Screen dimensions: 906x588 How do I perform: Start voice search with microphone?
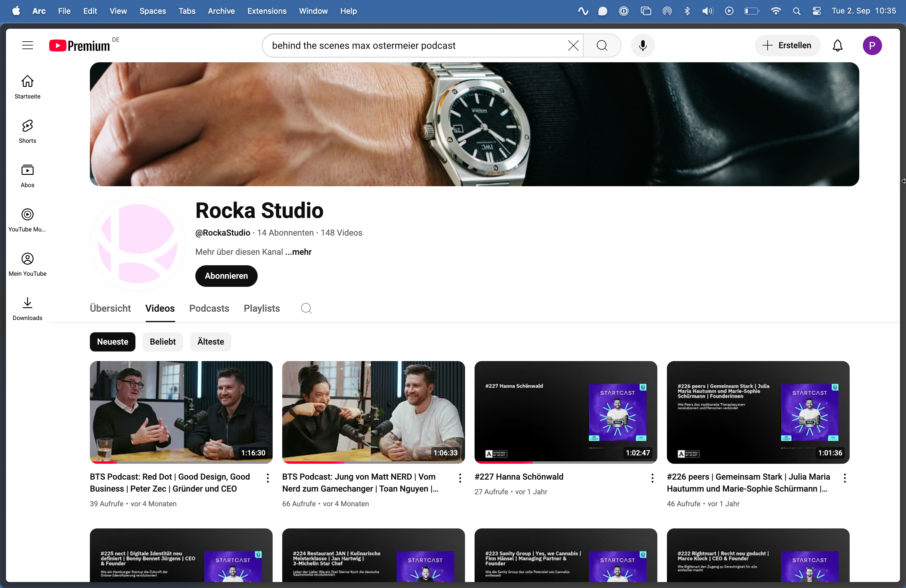point(643,46)
